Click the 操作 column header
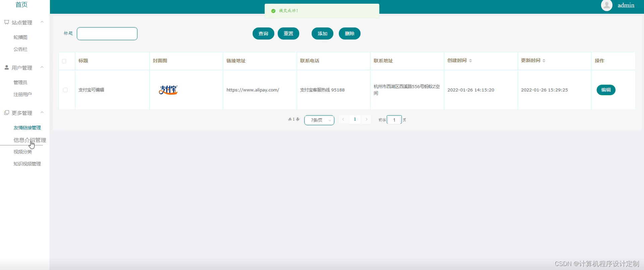This screenshot has width=644, height=270. pyautogui.click(x=599, y=61)
